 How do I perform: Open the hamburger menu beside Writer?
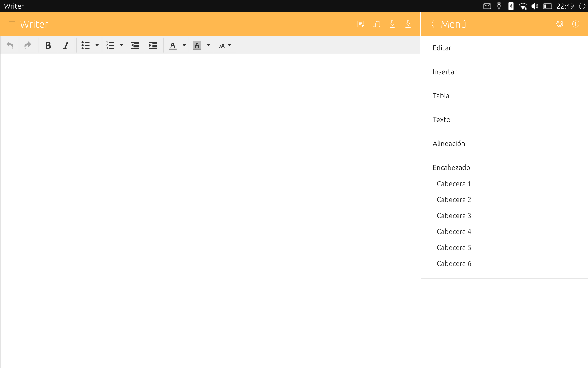[12, 24]
